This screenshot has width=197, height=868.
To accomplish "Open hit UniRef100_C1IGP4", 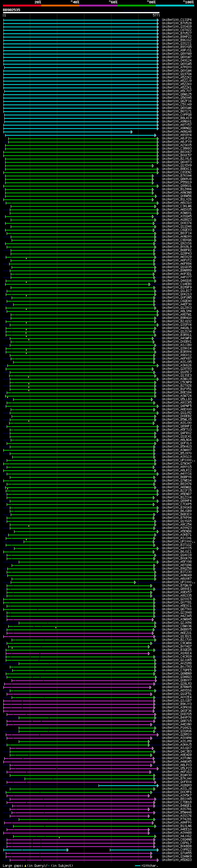I will click(176, 20).
